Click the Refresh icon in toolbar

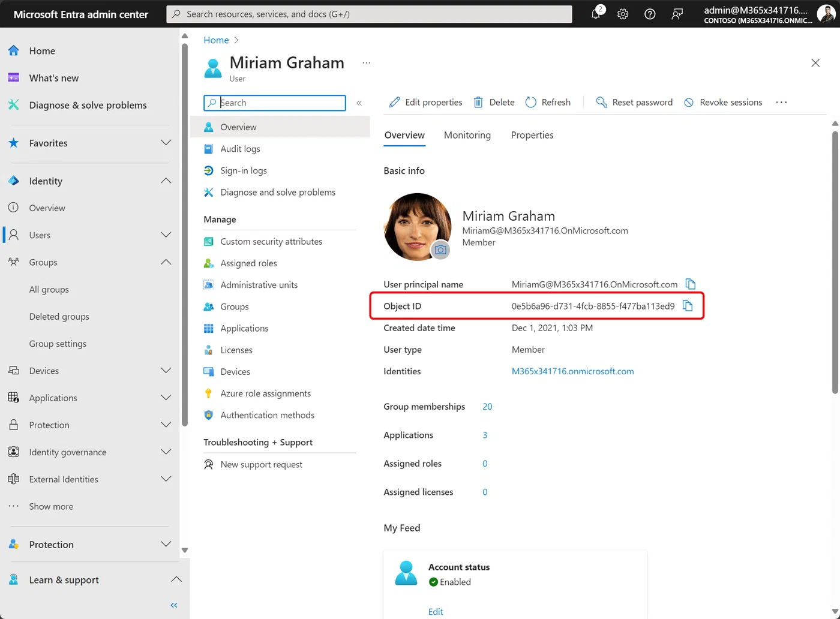click(x=531, y=102)
